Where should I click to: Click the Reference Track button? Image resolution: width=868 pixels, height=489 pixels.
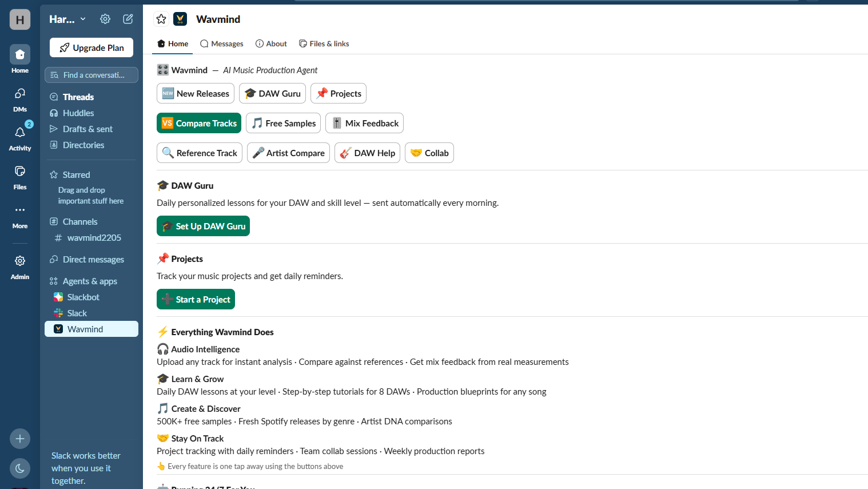[x=200, y=153]
